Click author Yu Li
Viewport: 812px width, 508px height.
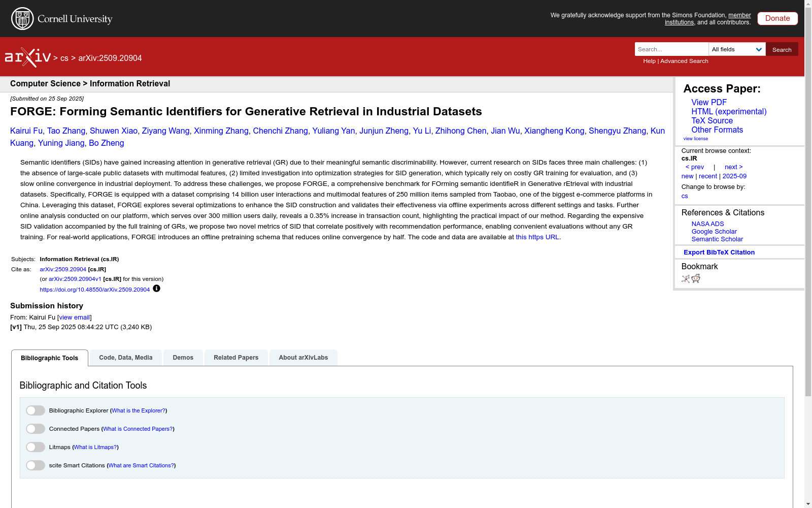click(422, 131)
